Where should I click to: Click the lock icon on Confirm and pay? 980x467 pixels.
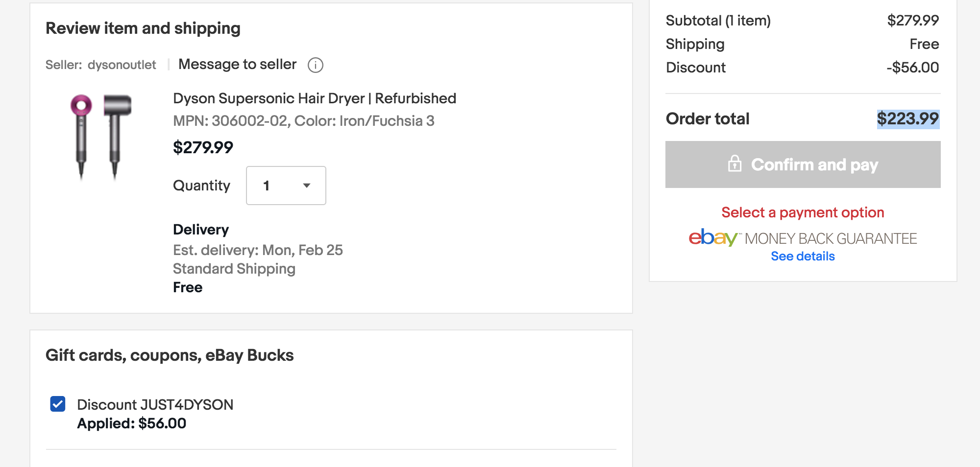tap(735, 164)
